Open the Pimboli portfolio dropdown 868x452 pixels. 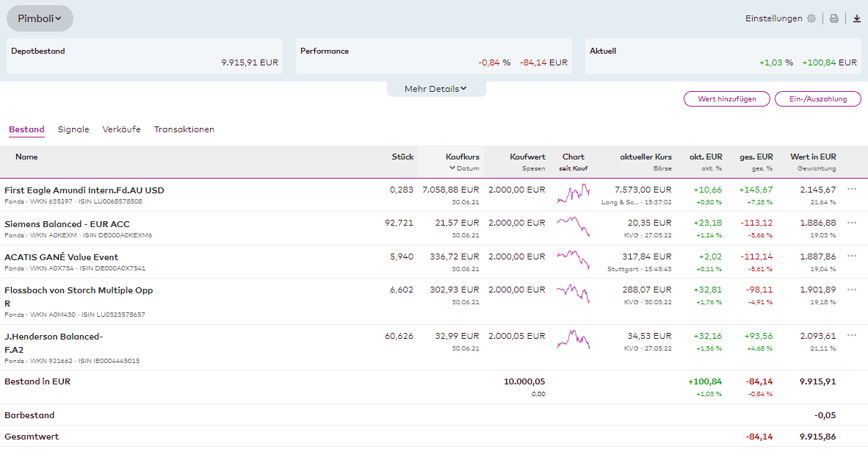(x=40, y=18)
